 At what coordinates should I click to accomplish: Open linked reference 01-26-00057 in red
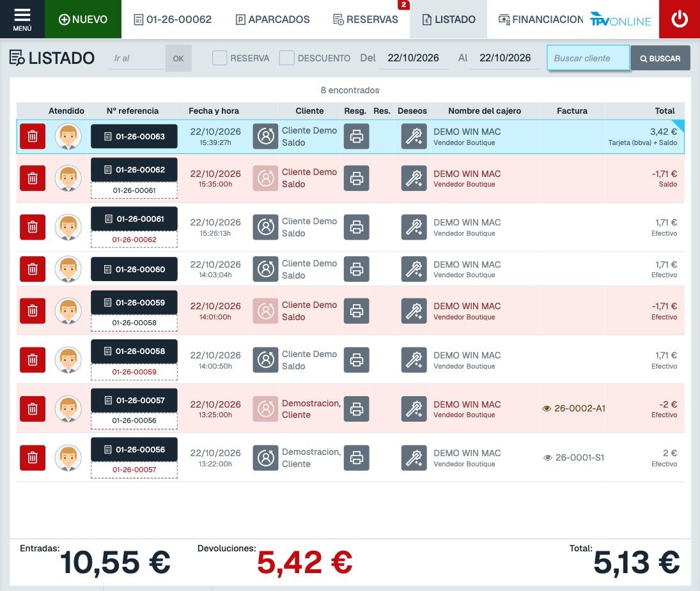134,470
